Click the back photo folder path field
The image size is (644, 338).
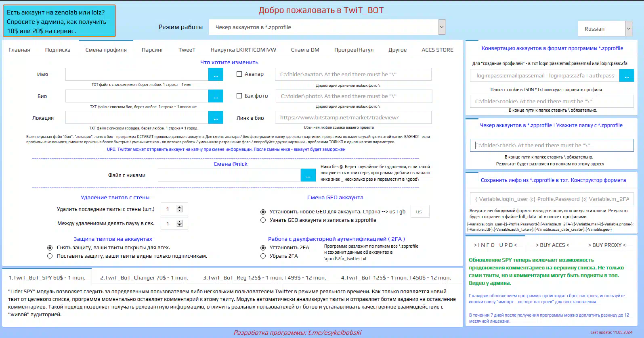pos(354,96)
